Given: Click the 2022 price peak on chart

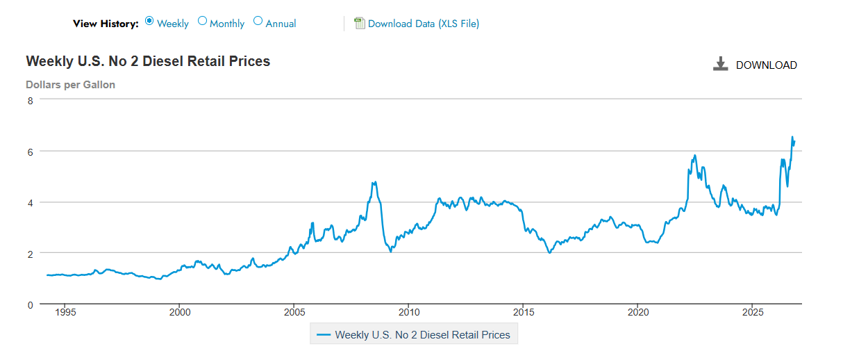Looking at the screenshot, I should [694, 155].
